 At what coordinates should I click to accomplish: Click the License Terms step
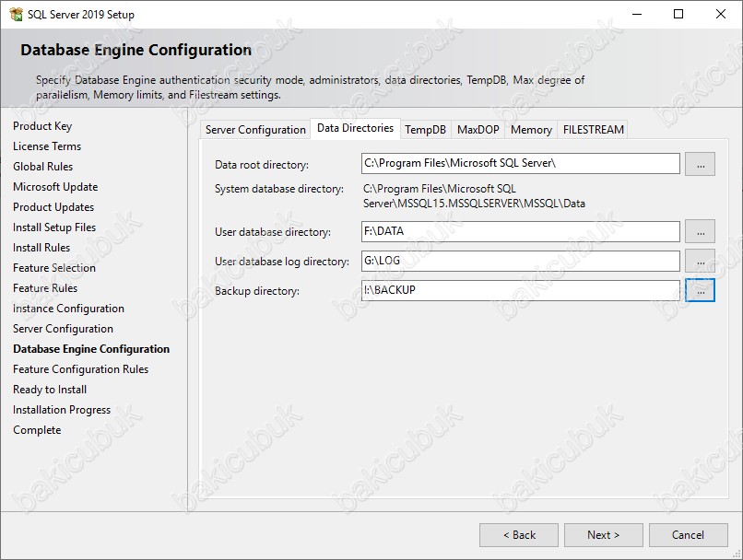click(x=47, y=146)
